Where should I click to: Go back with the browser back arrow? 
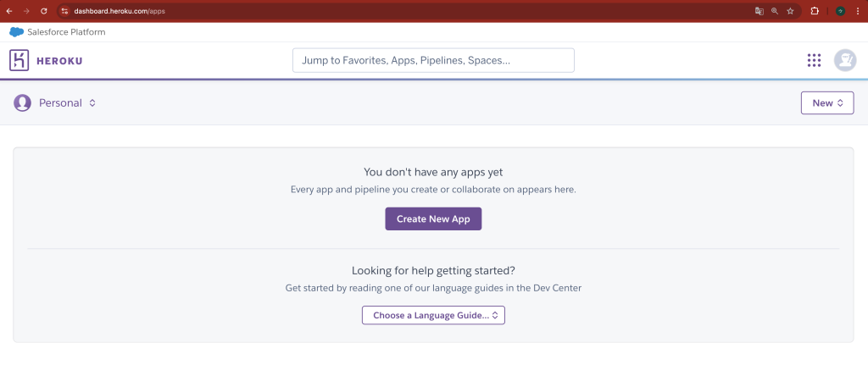pos(9,11)
